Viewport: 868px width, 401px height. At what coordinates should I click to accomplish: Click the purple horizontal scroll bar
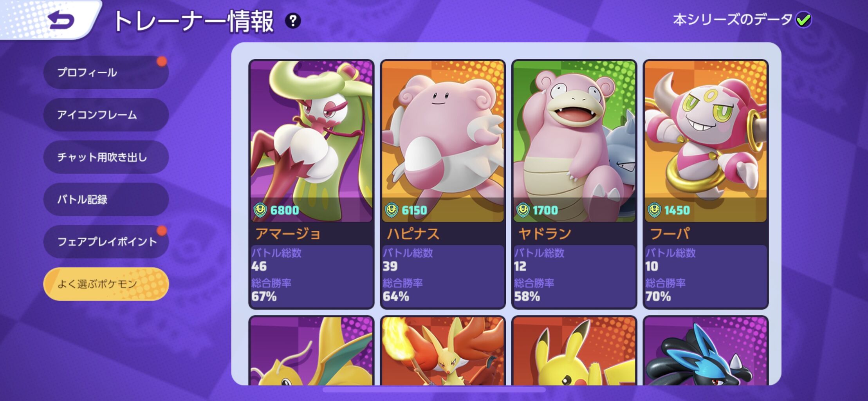click(x=434, y=390)
